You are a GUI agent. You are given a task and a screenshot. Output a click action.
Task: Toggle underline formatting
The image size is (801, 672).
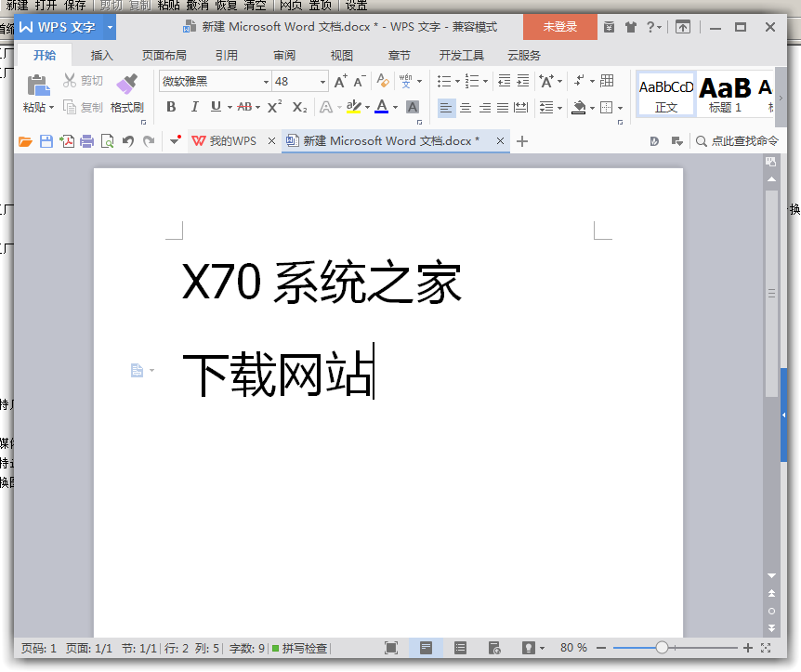(x=217, y=107)
